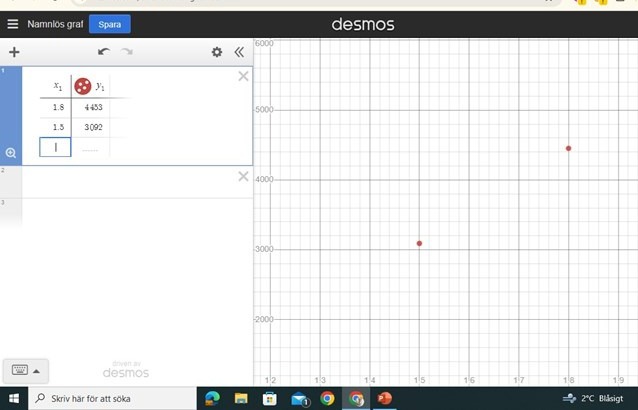Open graph settings gear

pos(217,52)
